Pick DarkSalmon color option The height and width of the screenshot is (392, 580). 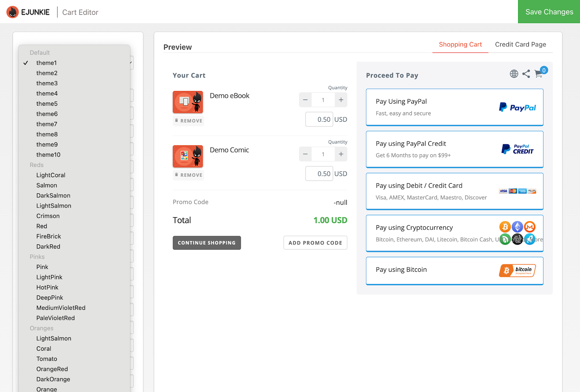74,195
